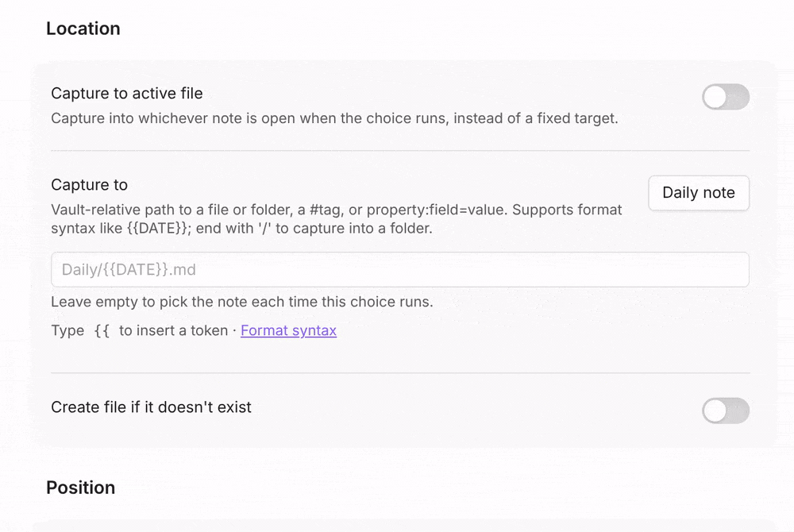Screen dimensions: 794x532
Task: Click the Capture to setting label
Action: coord(89,185)
